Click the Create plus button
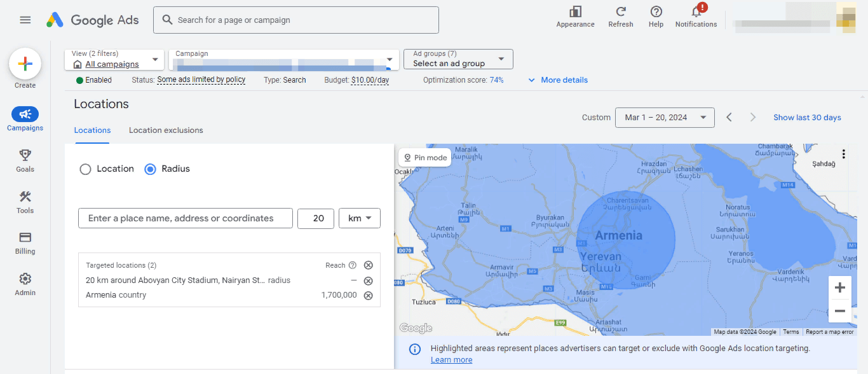 pos(25,64)
